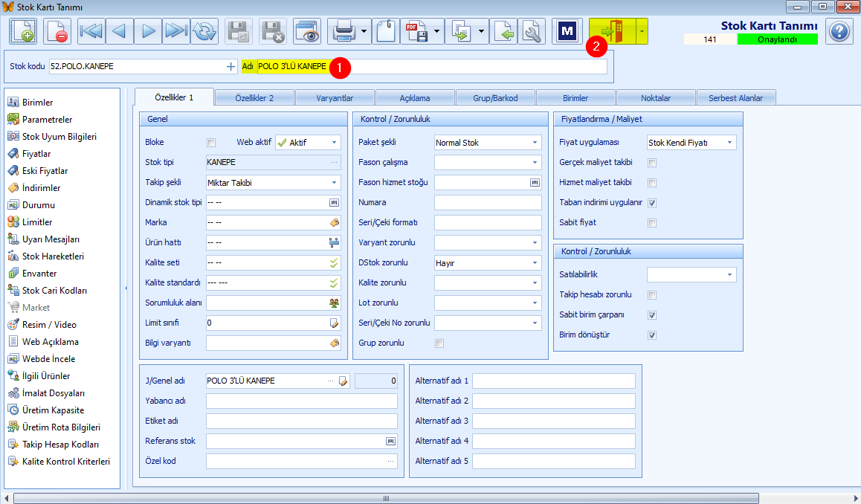Screen dimensions: 861x504
Task: Click the delete record icon
Action: pos(58,31)
